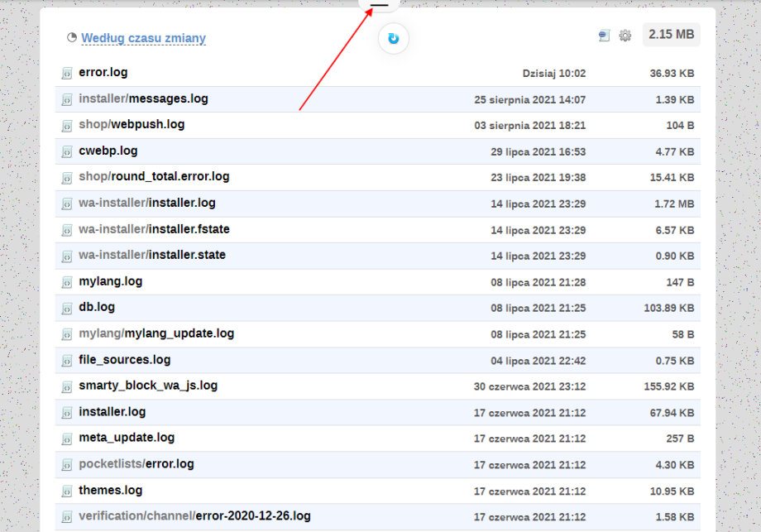Open wa-installer/installer.log entry
This screenshot has height=532, width=761.
[147, 204]
